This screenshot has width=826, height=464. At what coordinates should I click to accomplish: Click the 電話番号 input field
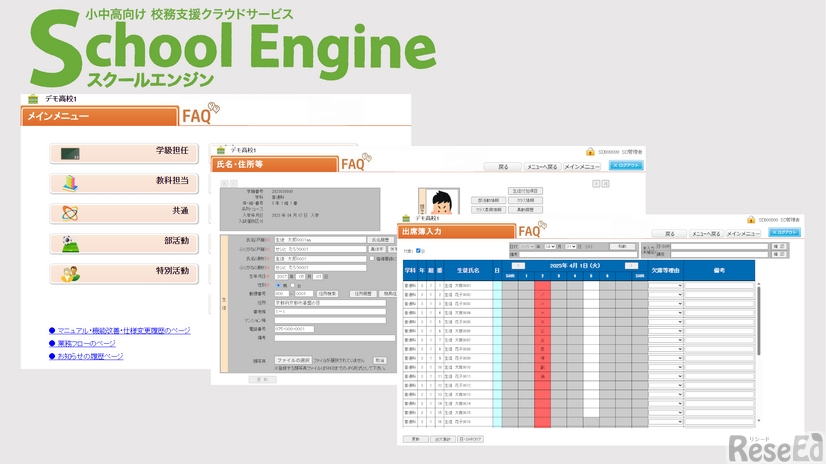point(294,329)
